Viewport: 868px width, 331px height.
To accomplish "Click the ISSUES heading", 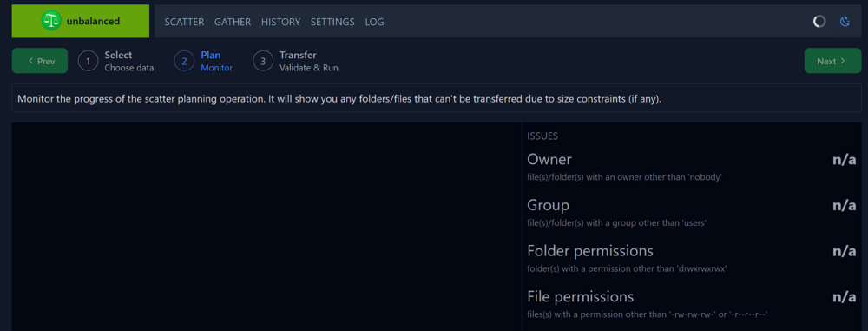I will 542,136.
